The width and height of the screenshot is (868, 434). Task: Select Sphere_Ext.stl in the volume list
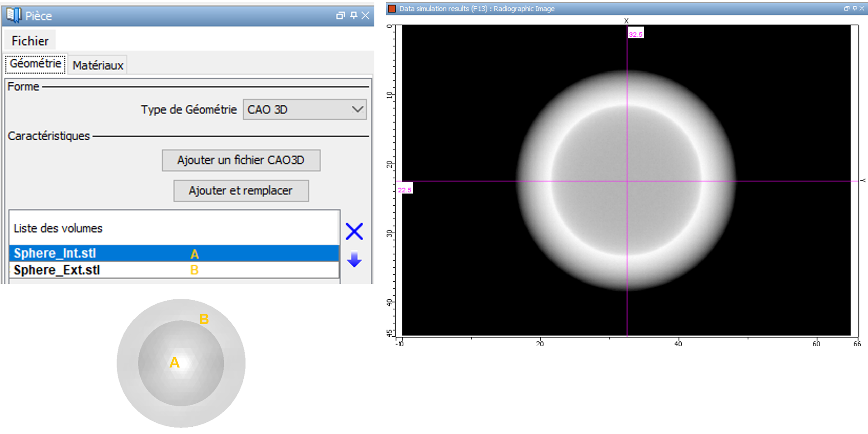[174, 270]
